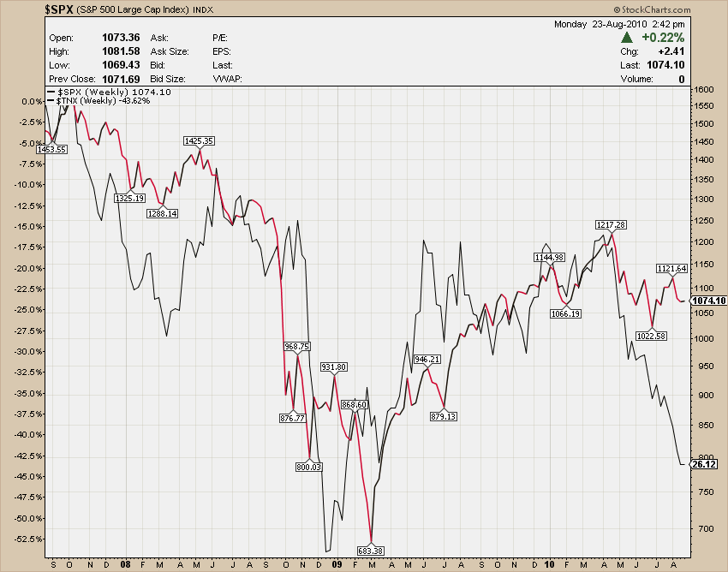
Task: Click the green up-arrow change indicator
Action: [627, 38]
